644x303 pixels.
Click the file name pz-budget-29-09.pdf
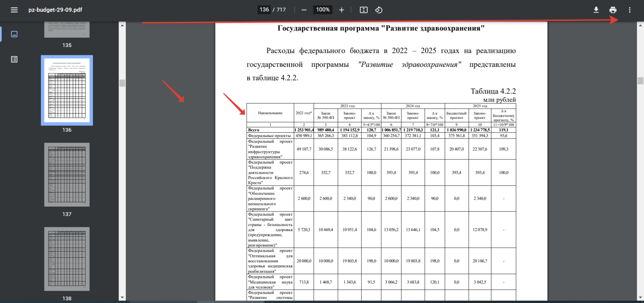click(55, 10)
